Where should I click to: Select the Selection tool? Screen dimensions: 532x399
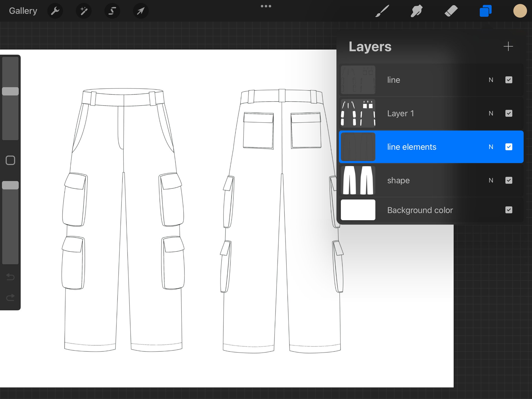point(112,11)
